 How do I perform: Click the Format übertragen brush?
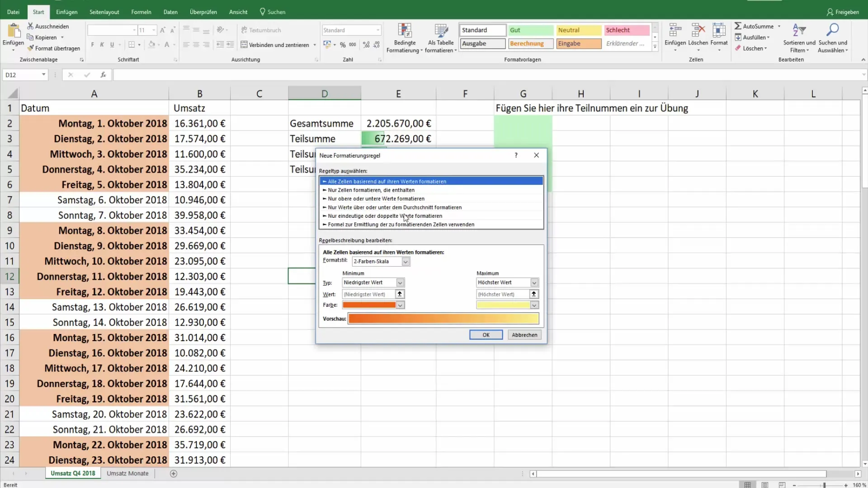coord(30,48)
